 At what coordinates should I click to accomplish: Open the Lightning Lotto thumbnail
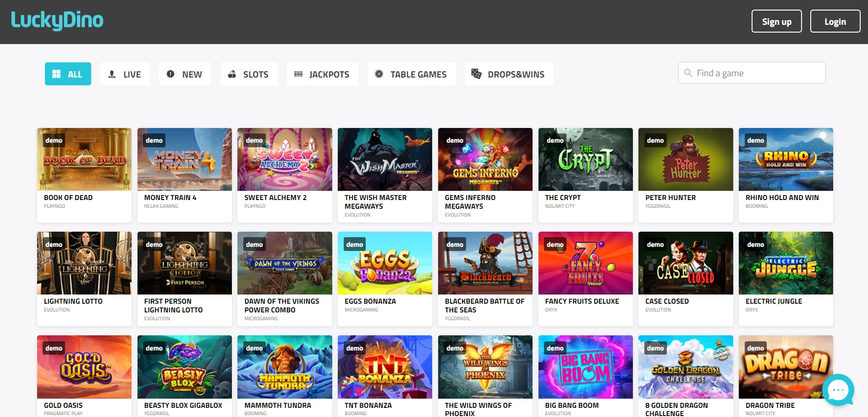pyautogui.click(x=84, y=263)
